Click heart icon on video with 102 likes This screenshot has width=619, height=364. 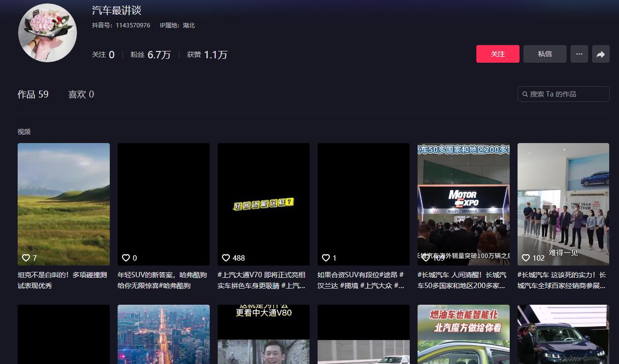[x=526, y=258]
